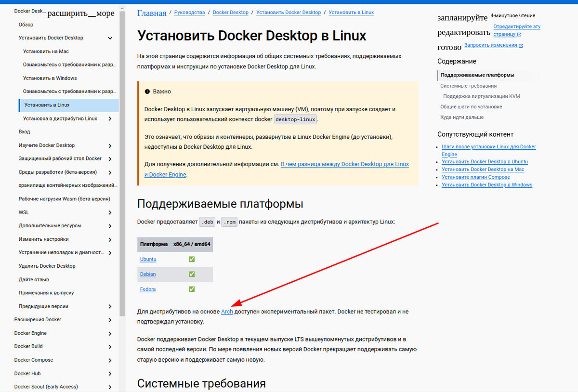Viewport: 578px width, 392px height.
Task: Go to Главная breadcrumb
Action: [x=152, y=13]
